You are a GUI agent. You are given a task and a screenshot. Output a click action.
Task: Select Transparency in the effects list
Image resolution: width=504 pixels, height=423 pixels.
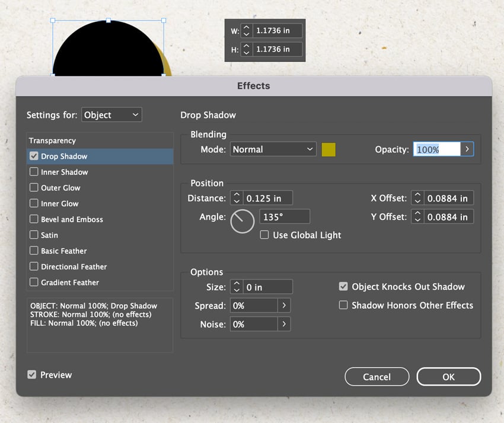click(x=53, y=140)
